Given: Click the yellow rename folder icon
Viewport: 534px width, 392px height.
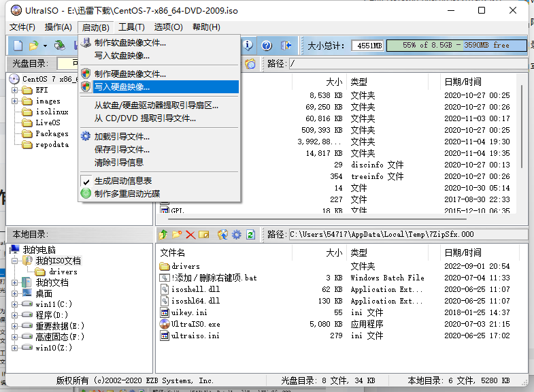Looking at the screenshot, I should tap(203, 234).
